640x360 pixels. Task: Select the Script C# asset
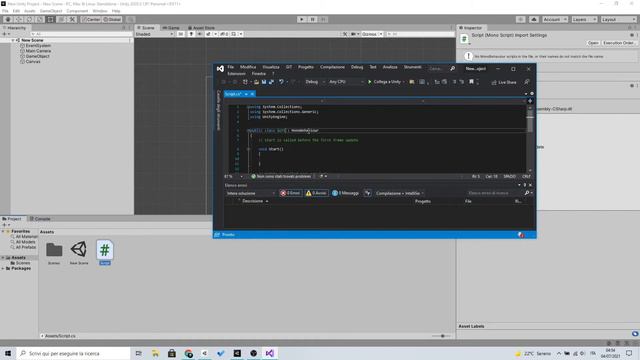(104, 253)
